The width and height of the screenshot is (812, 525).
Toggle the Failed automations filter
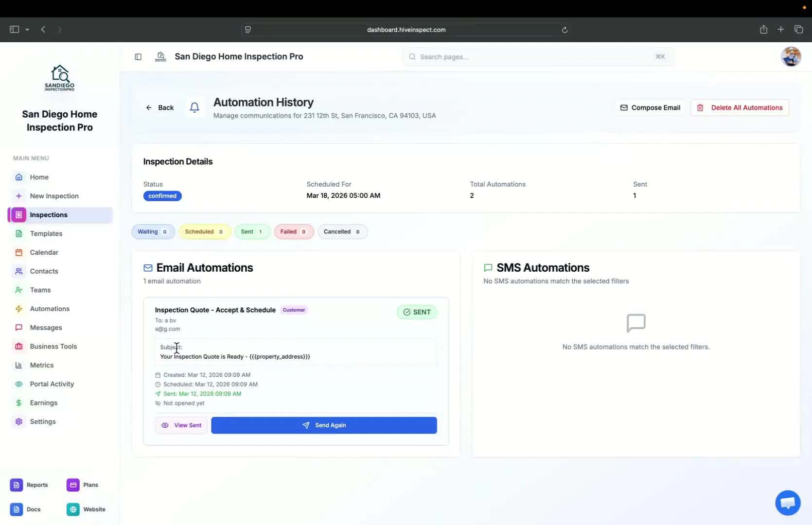pyautogui.click(x=294, y=232)
